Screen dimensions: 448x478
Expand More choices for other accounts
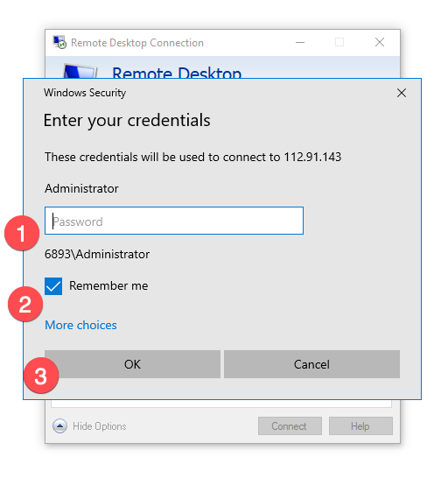point(80,326)
